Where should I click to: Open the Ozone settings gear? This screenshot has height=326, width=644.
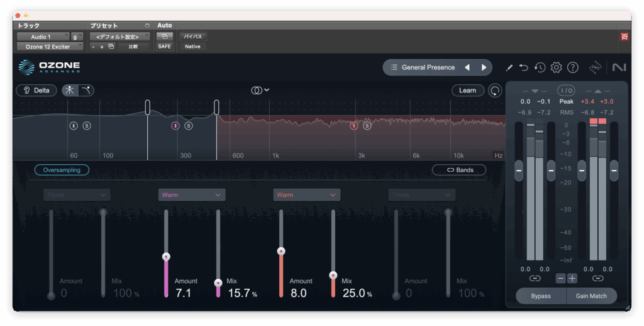pos(556,67)
